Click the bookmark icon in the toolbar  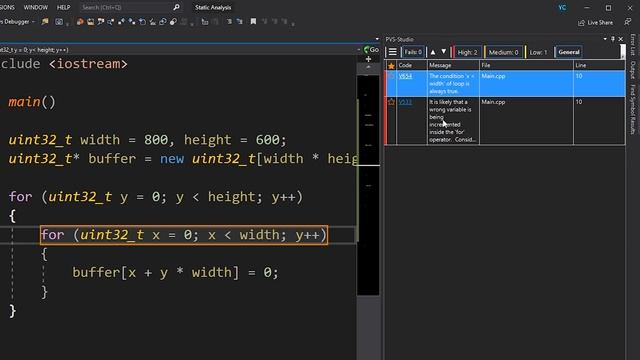pos(253,22)
